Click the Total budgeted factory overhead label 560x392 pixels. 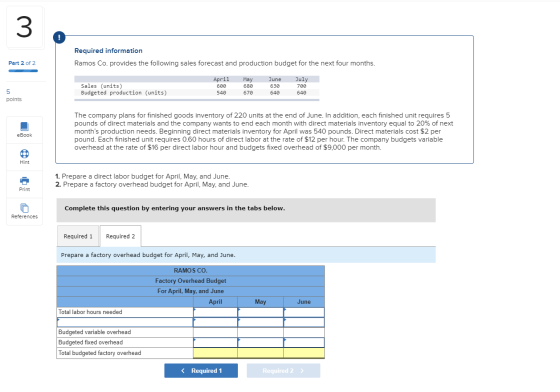[100, 353]
